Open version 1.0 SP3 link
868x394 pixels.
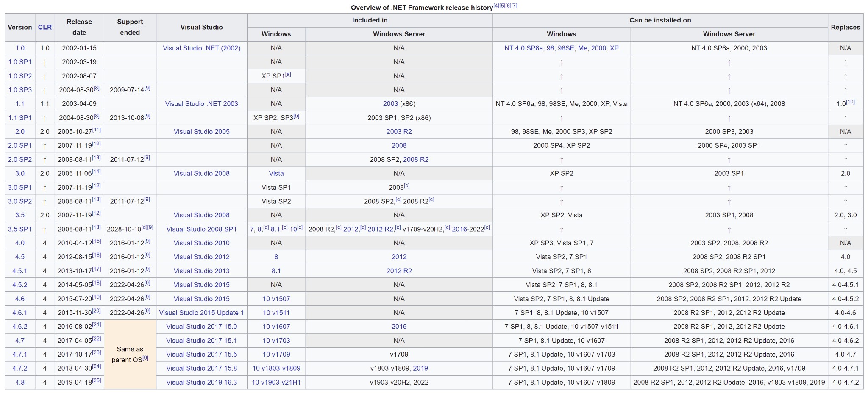pos(20,90)
